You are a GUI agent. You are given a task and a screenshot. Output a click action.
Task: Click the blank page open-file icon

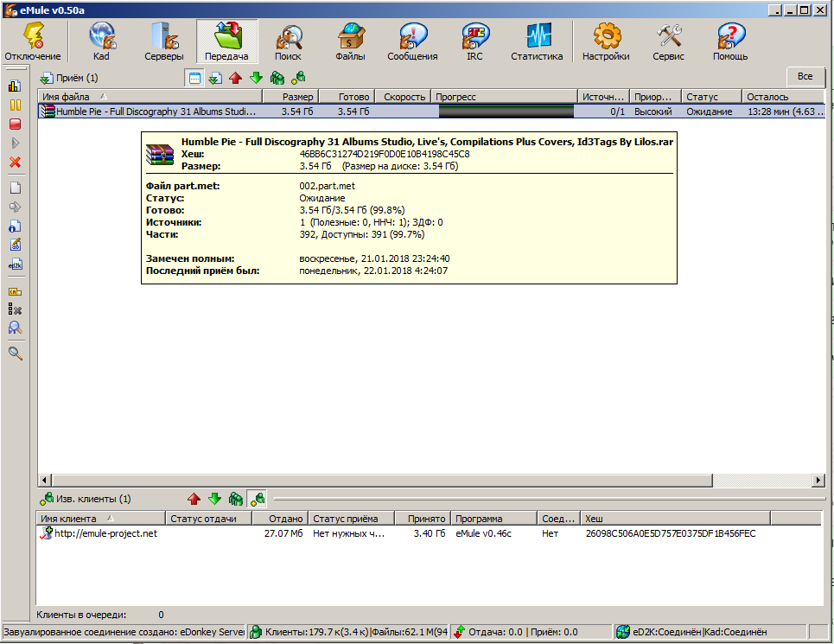(x=15, y=188)
